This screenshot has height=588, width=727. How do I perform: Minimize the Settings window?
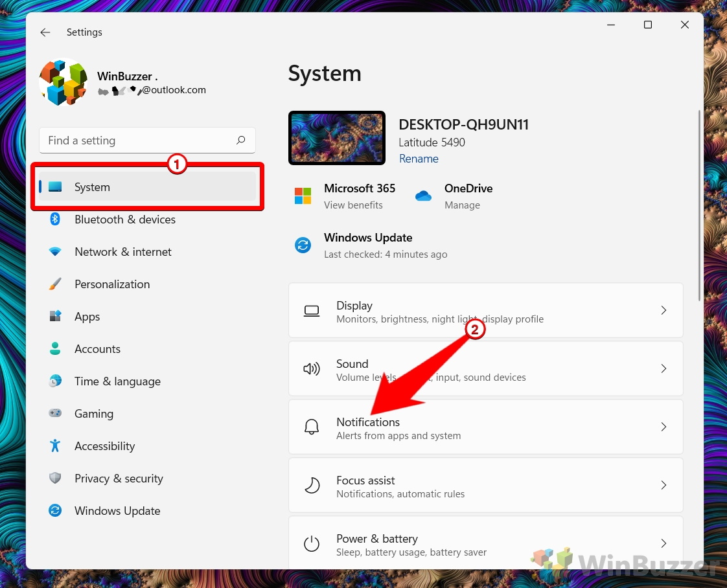611,25
